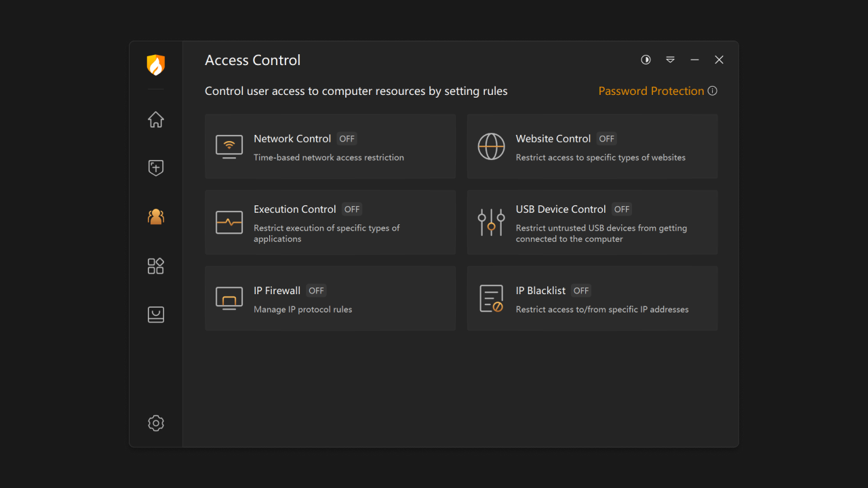This screenshot has width=868, height=488.
Task: Toggle the light/dark theme icon
Action: click(646, 60)
